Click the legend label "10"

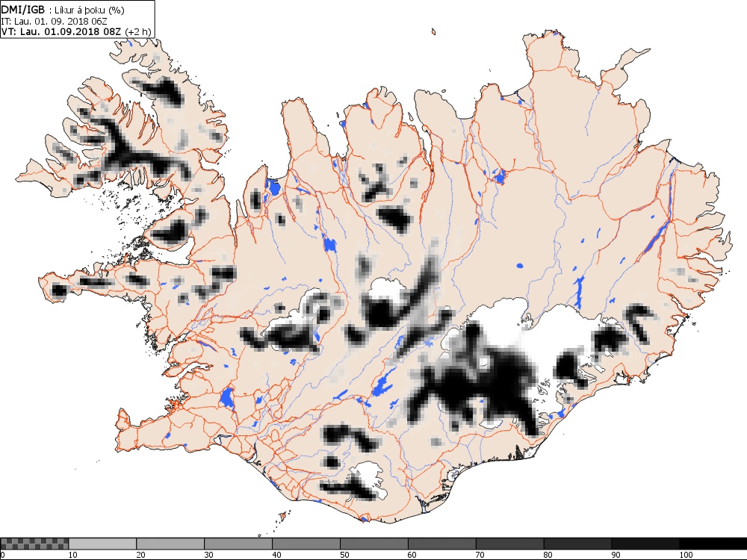[x=73, y=555]
